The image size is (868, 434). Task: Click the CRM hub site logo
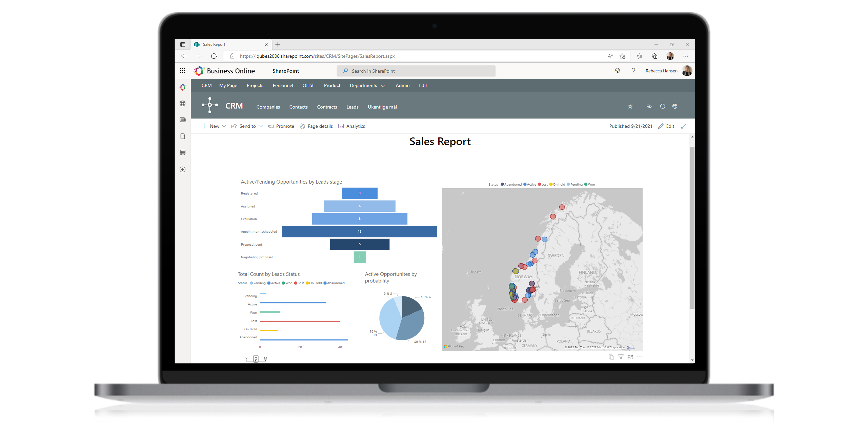210,105
